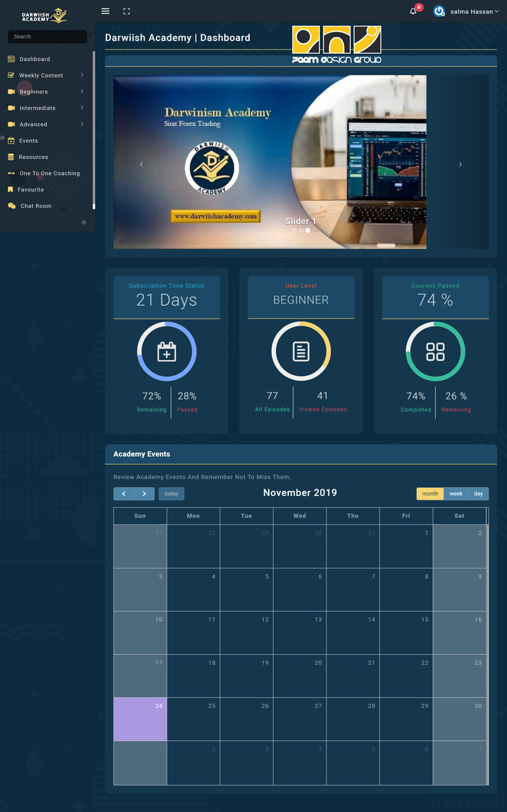Click www.darwiishacademy.com button on the slide
The image size is (507, 812).
(x=215, y=216)
